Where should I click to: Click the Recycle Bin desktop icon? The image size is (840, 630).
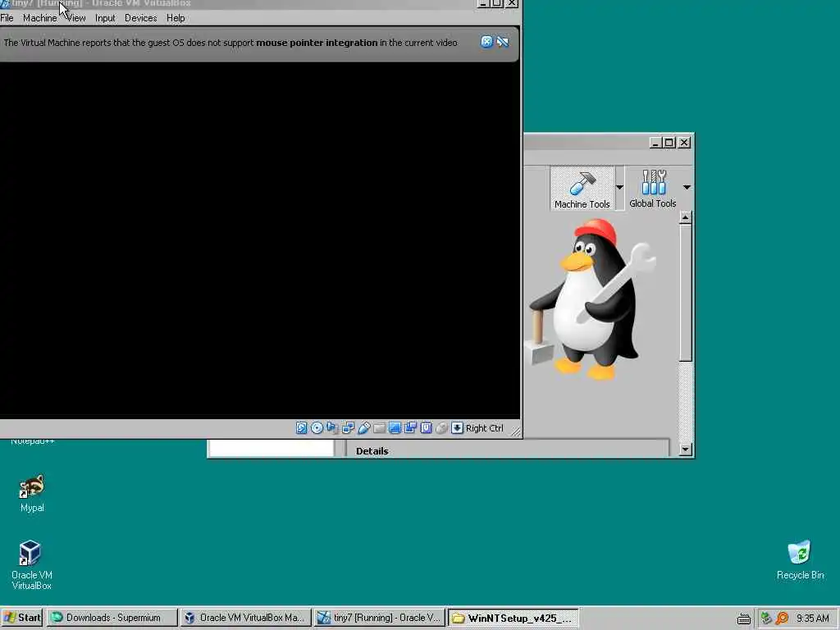coord(800,559)
